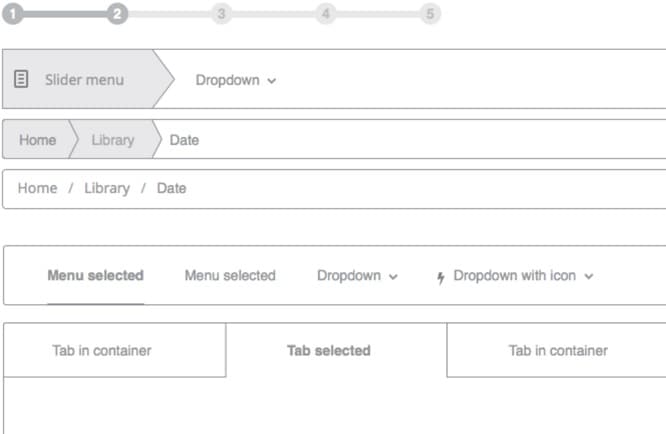Jump to step 3 in stepper
Screen dimensions: 666x434
[221, 14]
